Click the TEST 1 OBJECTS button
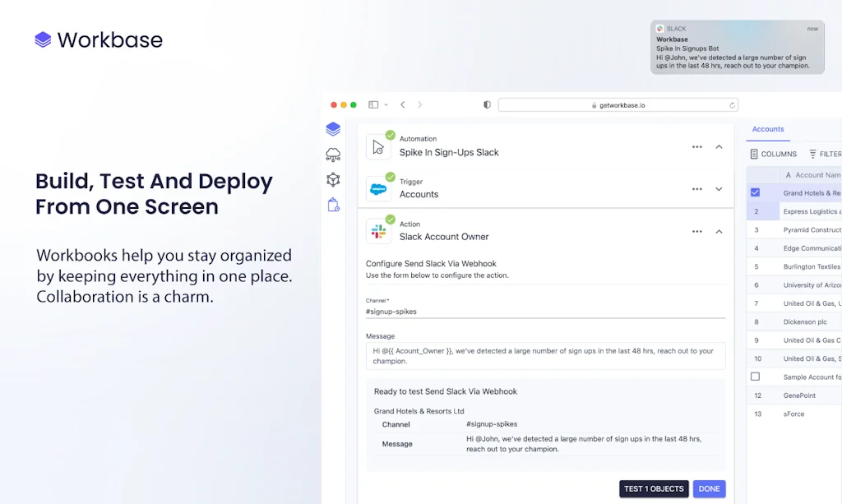 tap(654, 488)
